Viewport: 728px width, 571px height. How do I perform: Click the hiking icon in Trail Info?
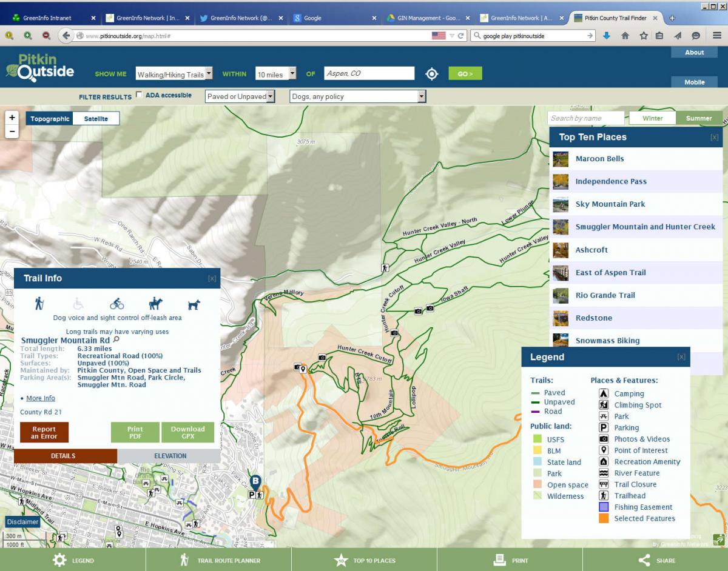pyautogui.click(x=39, y=304)
